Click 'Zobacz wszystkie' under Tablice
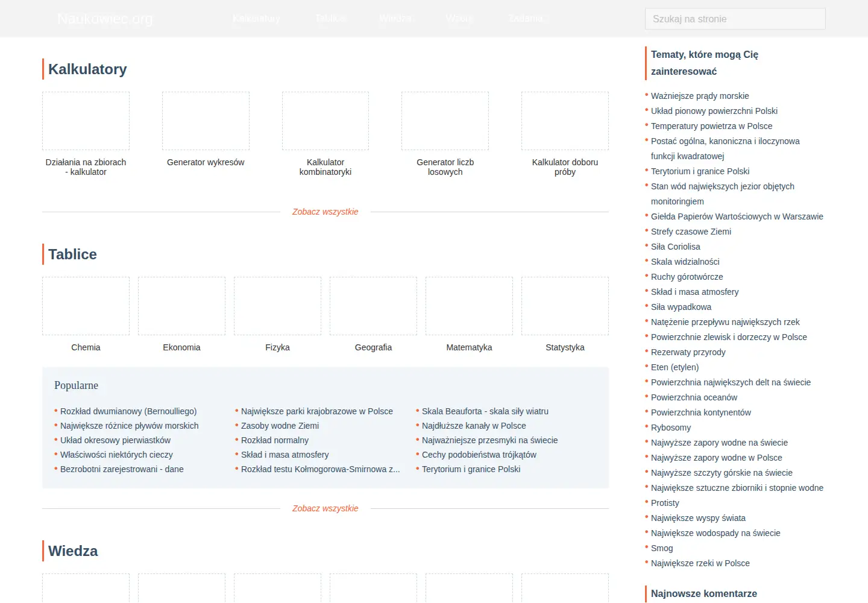 click(325, 508)
